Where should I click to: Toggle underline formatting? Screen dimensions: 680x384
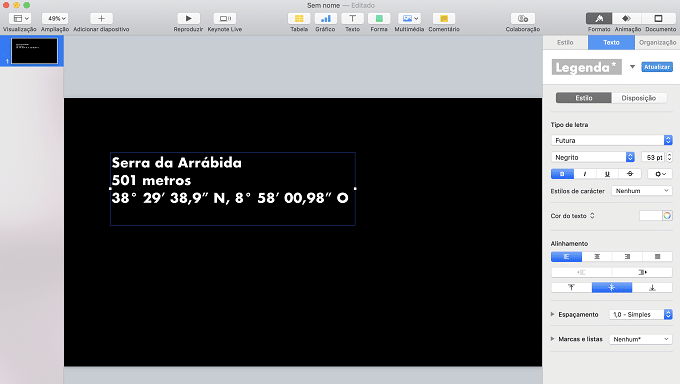tap(607, 174)
